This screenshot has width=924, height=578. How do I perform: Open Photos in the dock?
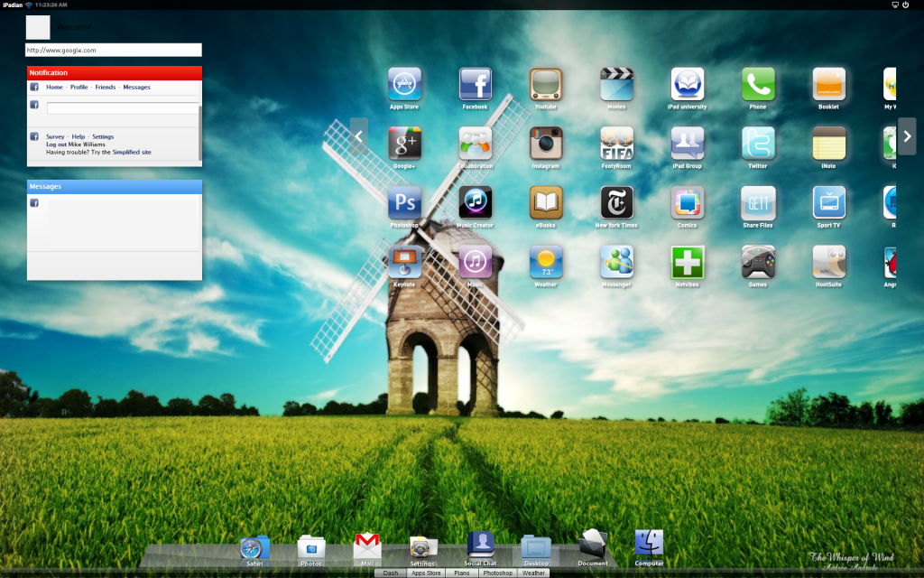[x=311, y=548]
